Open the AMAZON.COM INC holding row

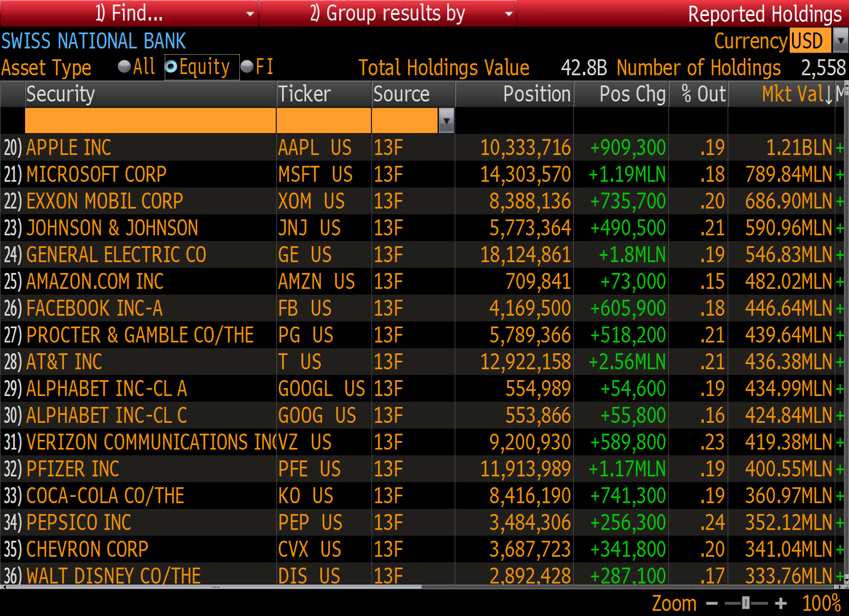tap(422, 282)
